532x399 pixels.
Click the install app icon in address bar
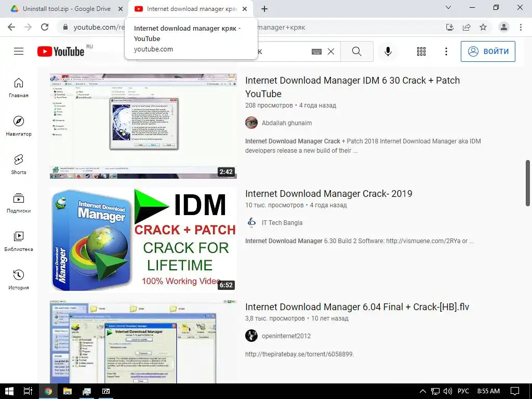point(449,27)
